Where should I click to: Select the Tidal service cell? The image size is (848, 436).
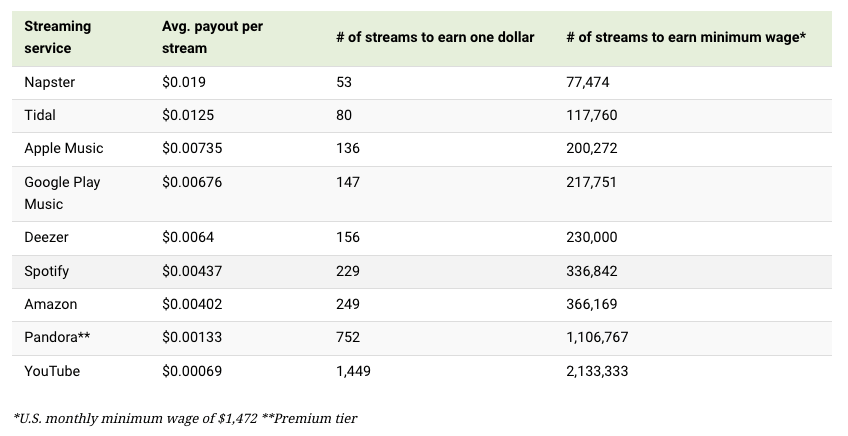click(x=40, y=115)
